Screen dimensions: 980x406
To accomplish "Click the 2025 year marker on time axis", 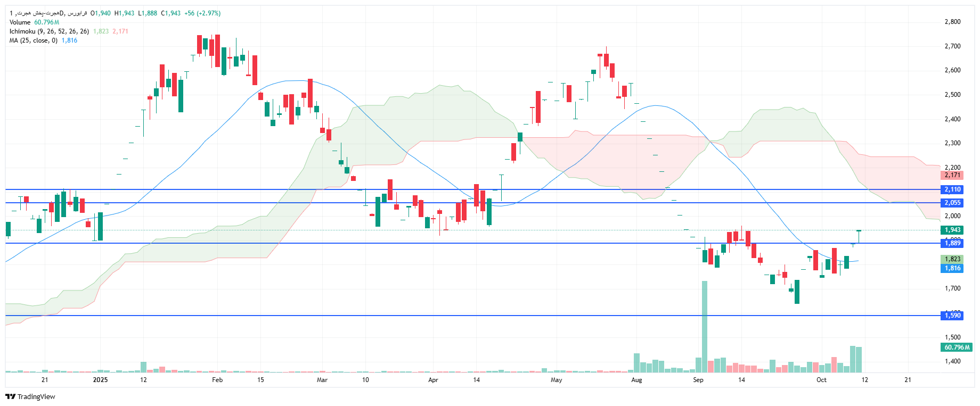I will (x=100, y=380).
